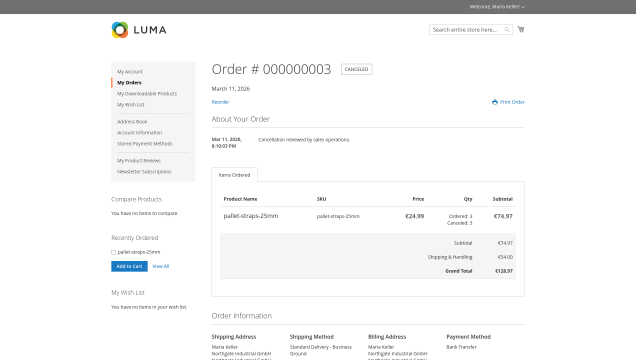Image resolution: width=640 pixels, height=360 pixels.
Task: Click the Canceled status badge
Action: pyautogui.click(x=356, y=69)
